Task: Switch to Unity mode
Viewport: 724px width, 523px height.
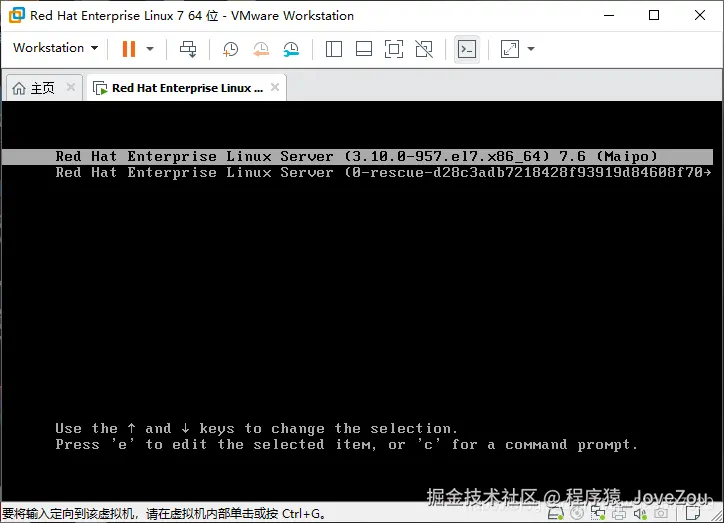Action: (x=424, y=49)
